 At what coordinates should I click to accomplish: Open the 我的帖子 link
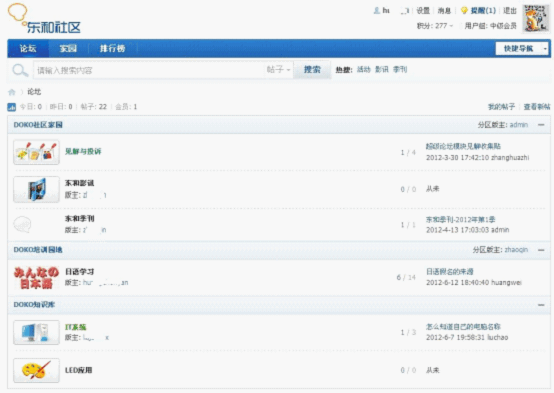(501, 107)
